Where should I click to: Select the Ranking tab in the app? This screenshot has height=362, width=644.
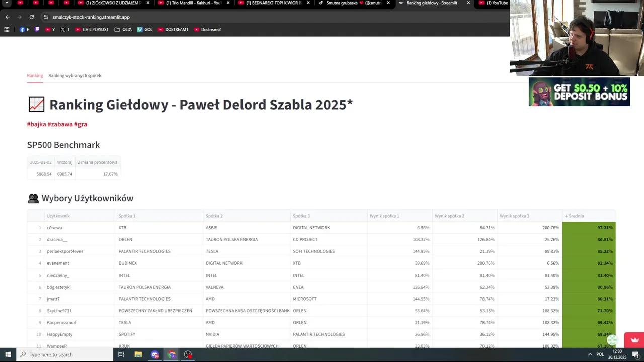35,76
